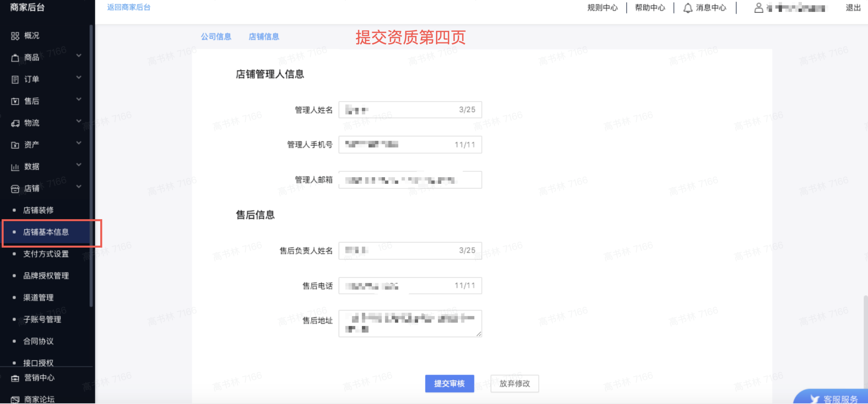Screen dimensions: 868x404
Task: Click the 店铺 storefront icon
Action: [x=15, y=189]
